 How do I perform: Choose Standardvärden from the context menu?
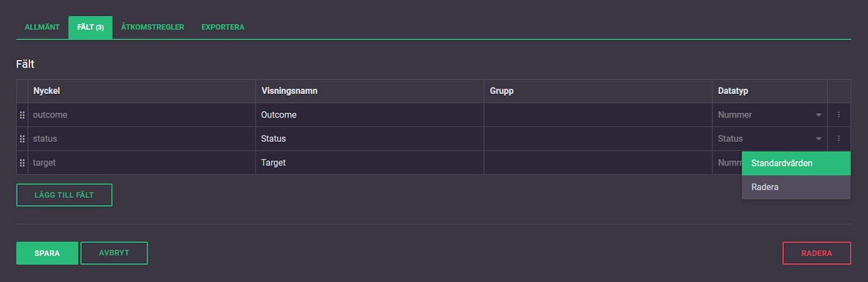click(x=795, y=163)
